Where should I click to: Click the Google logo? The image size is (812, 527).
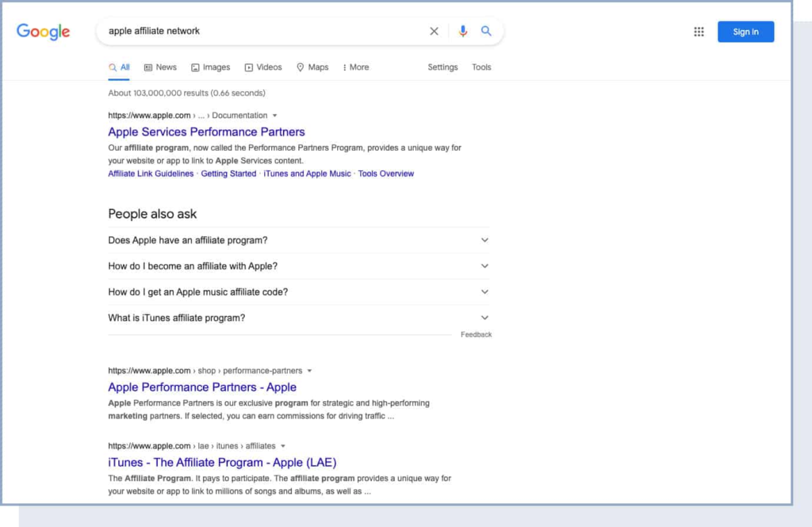(44, 32)
